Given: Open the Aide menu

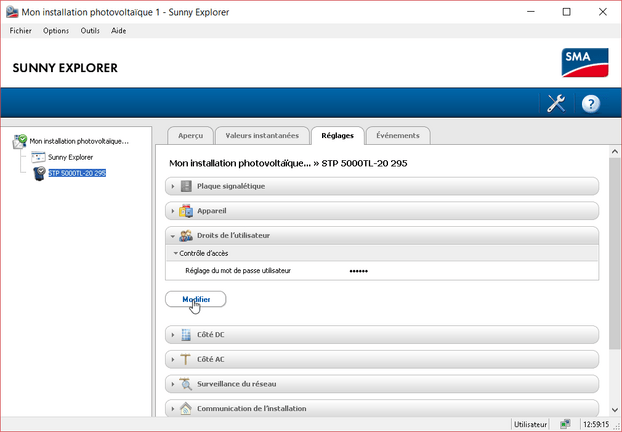Looking at the screenshot, I should click(x=119, y=31).
